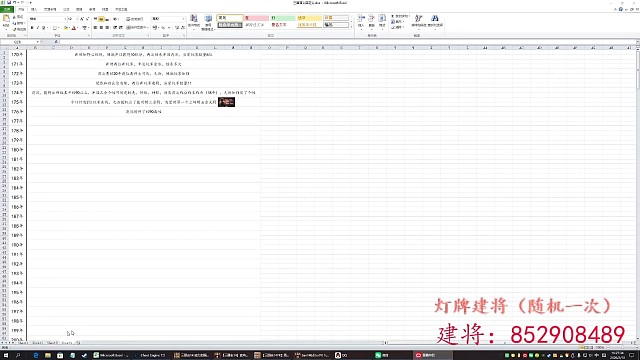Click the Name Box input field
The image size is (640, 360).
coord(18,42)
